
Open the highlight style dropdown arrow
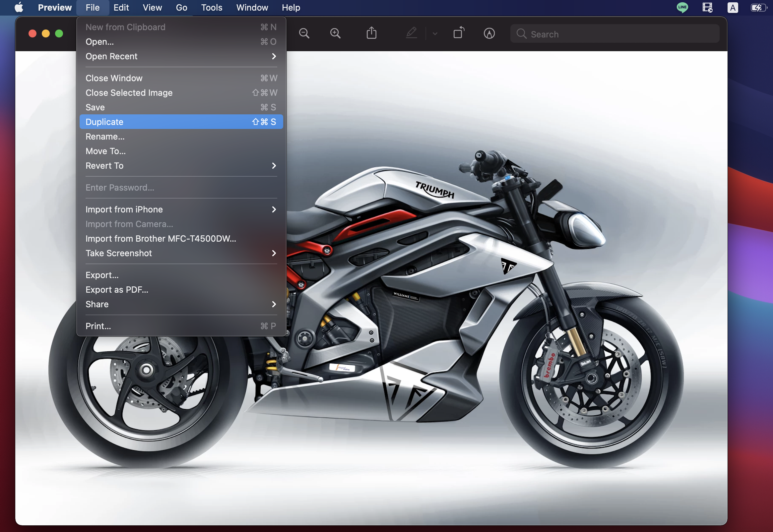pyautogui.click(x=435, y=34)
